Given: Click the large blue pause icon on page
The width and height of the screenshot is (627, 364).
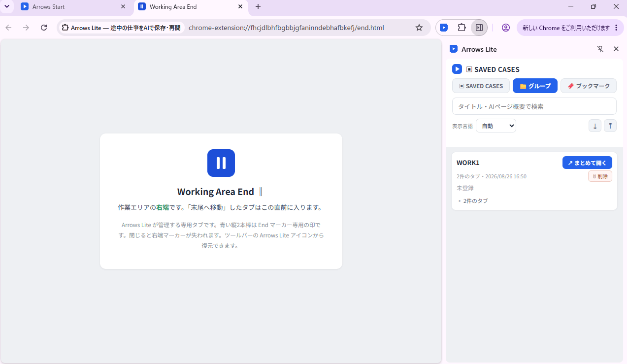Looking at the screenshot, I should (x=221, y=163).
